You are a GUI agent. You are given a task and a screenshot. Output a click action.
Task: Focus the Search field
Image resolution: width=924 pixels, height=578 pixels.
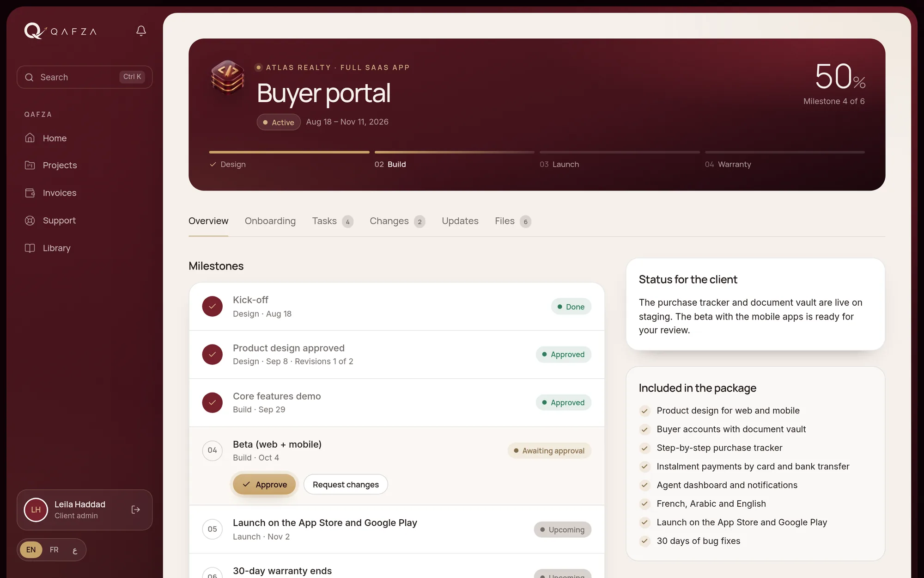[x=85, y=77]
